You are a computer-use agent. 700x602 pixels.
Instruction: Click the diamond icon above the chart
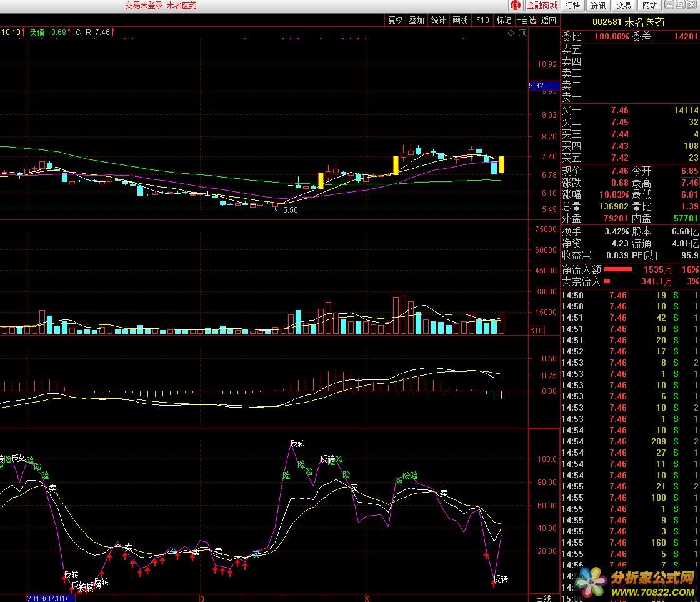pos(511,33)
